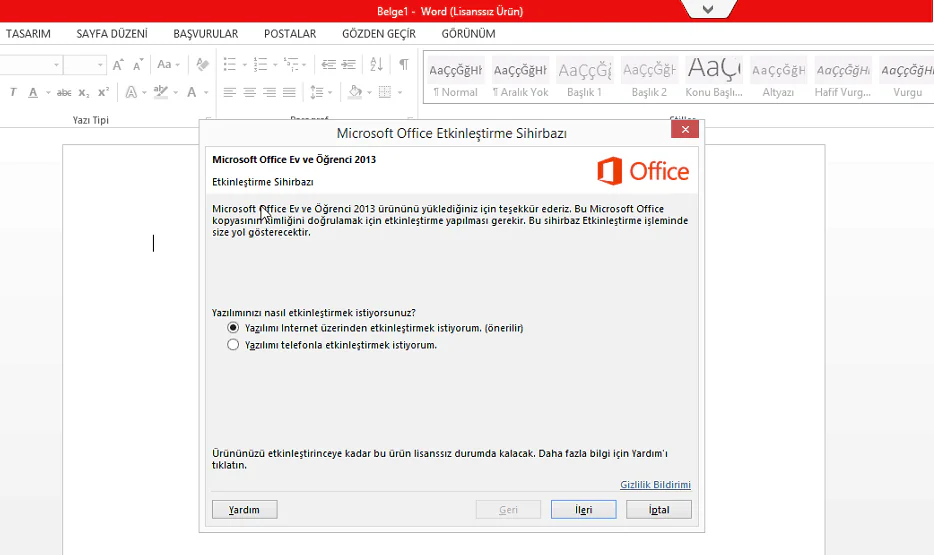Open the font name dropdown
This screenshot has width=934, height=555.
pos(56,65)
